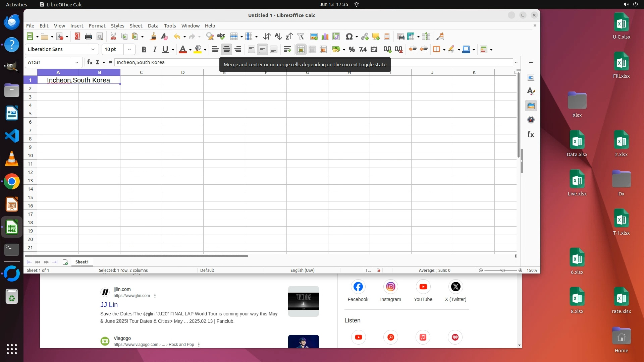Open the Data menu
The width and height of the screenshot is (644, 362).
[x=153, y=26]
